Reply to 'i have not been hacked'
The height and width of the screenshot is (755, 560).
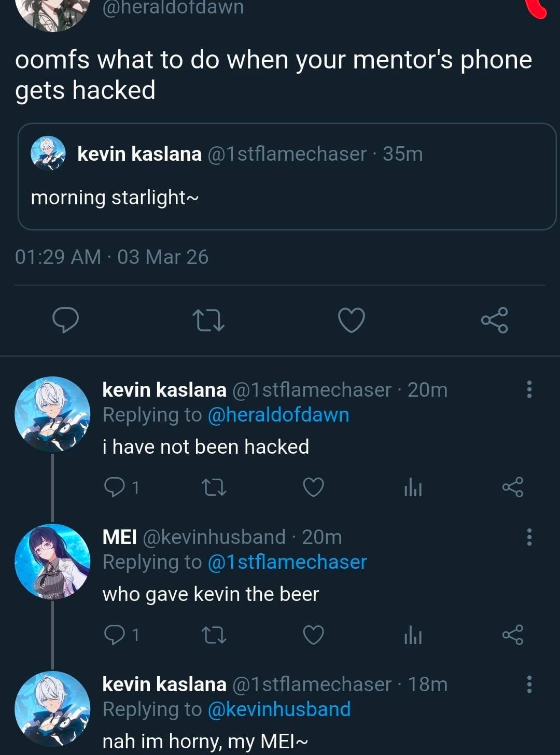(x=115, y=487)
